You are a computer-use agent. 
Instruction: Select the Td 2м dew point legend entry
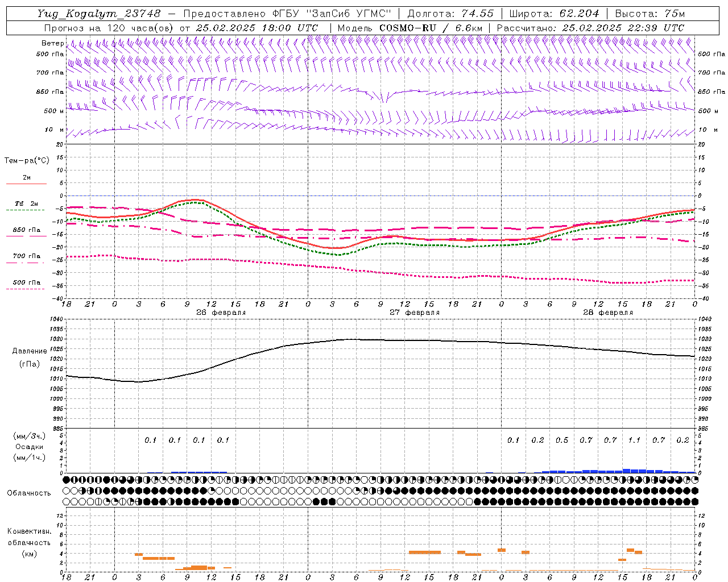[x=26, y=203]
